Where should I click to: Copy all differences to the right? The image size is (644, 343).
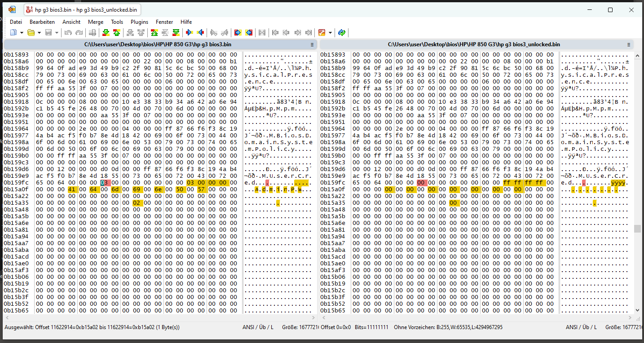[238, 32]
